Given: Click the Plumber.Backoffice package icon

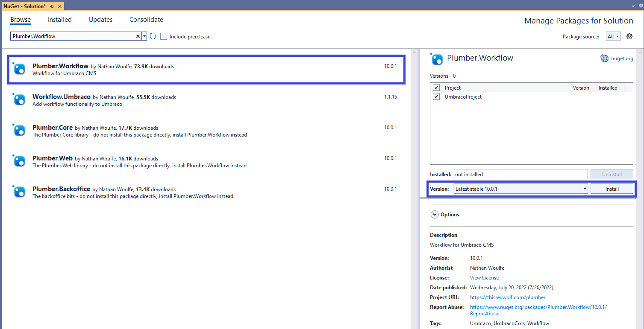Looking at the screenshot, I should tap(19, 192).
